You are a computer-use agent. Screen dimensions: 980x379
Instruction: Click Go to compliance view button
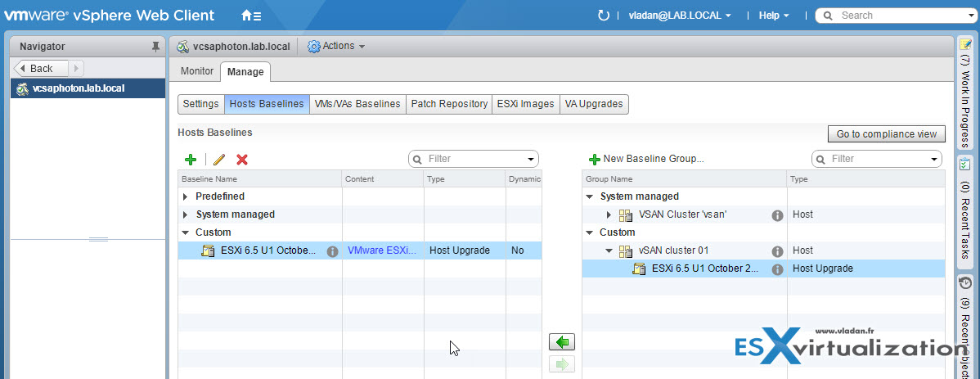(x=886, y=134)
